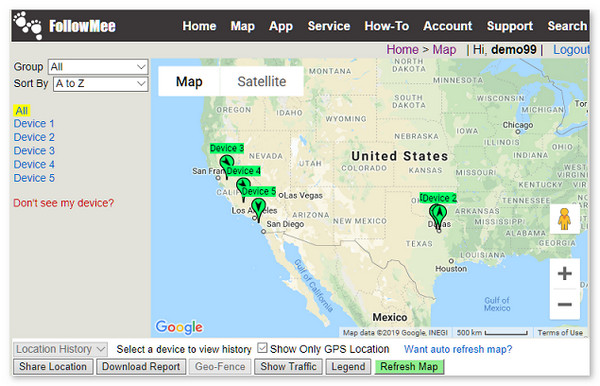The height and width of the screenshot is (386, 600).
Task: Zoom out the map with minus icon
Action: pos(564,305)
